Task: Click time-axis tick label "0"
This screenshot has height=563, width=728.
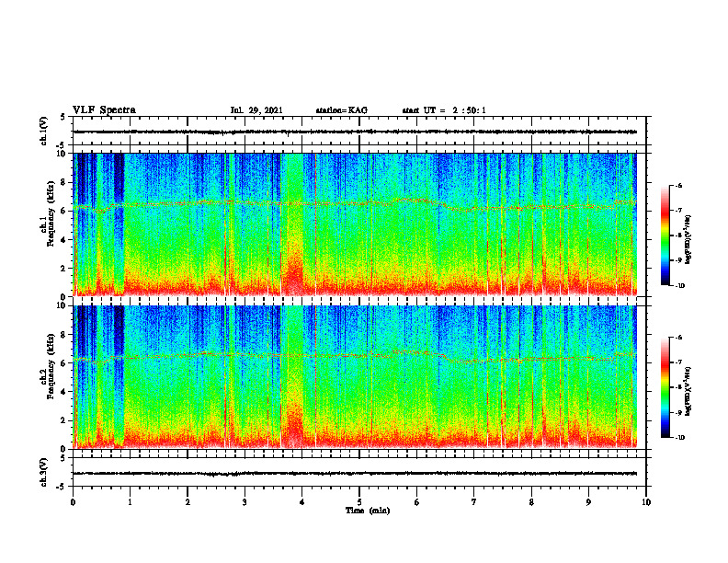Action: pyautogui.click(x=73, y=502)
